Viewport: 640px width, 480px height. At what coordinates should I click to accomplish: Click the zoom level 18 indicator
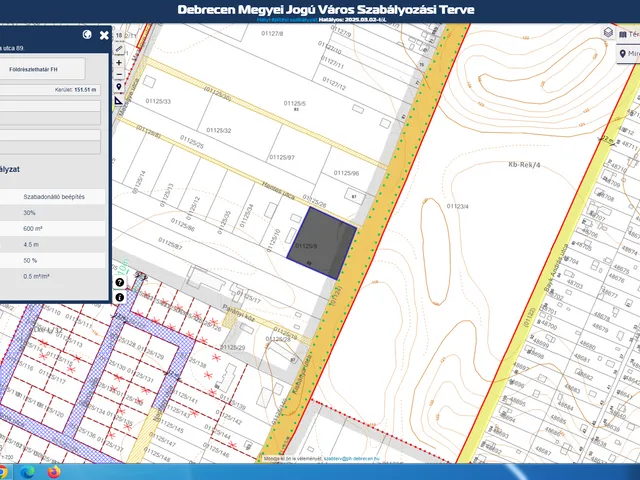point(119,36)
